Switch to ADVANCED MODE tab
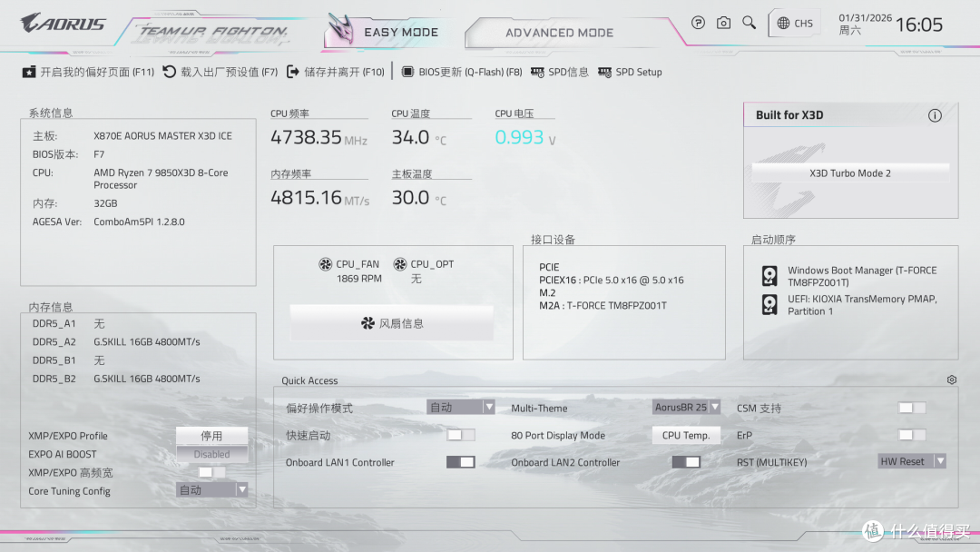Image resolution: width=980 pixels, height=552 pixels. 559,33
